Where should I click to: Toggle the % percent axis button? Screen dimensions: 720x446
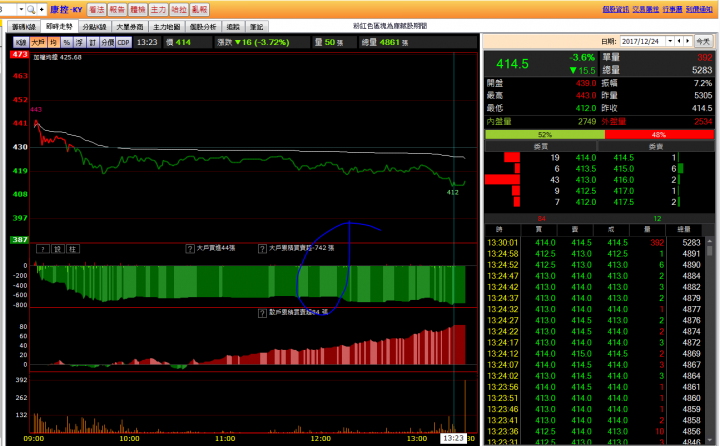67,42
